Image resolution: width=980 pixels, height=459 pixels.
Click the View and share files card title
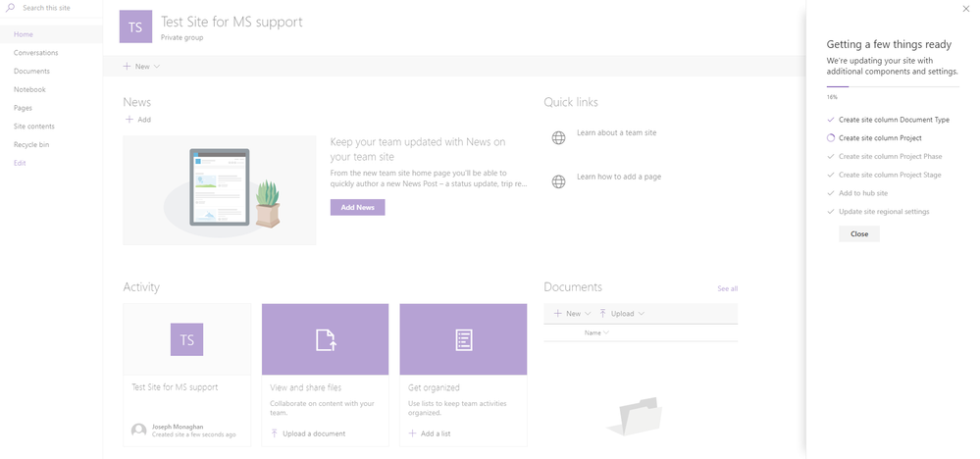click(x=306, y=387)
